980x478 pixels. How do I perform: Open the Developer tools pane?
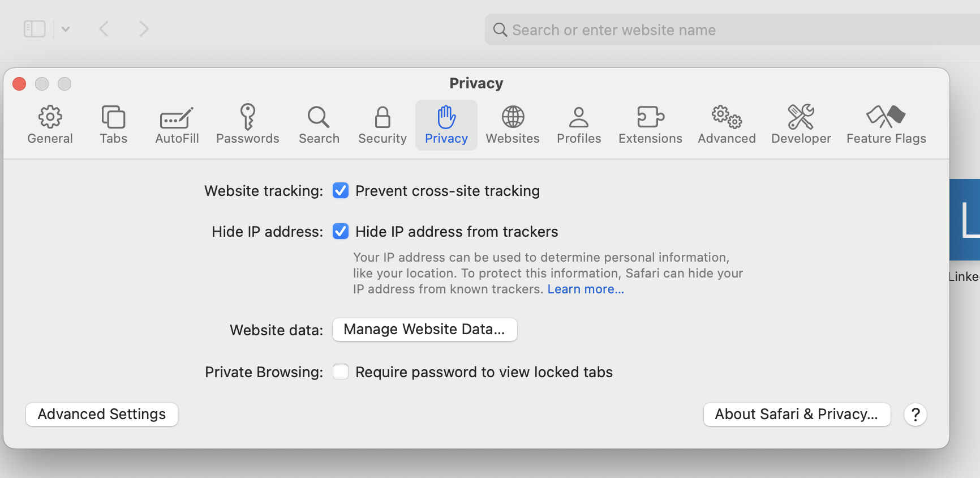click(801, 125)
